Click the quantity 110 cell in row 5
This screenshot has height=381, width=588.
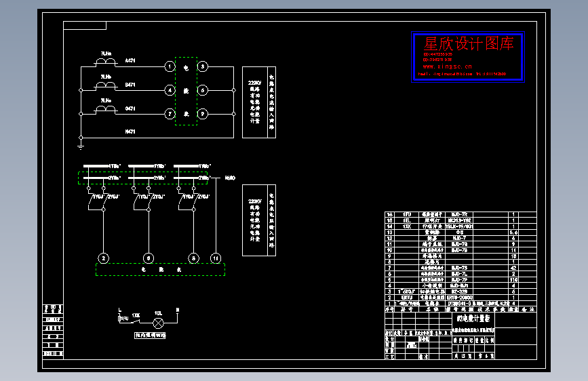pos(513,280)
